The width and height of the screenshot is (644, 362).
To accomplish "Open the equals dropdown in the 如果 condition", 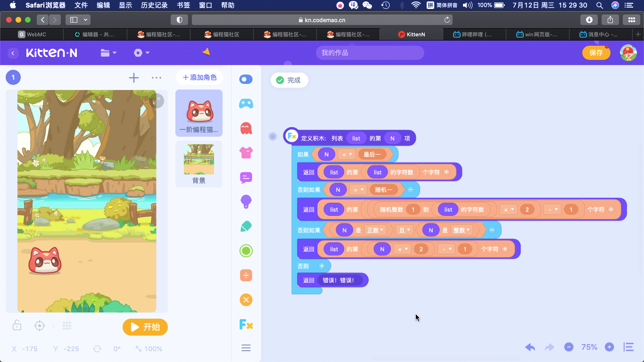I will [347, 154].
